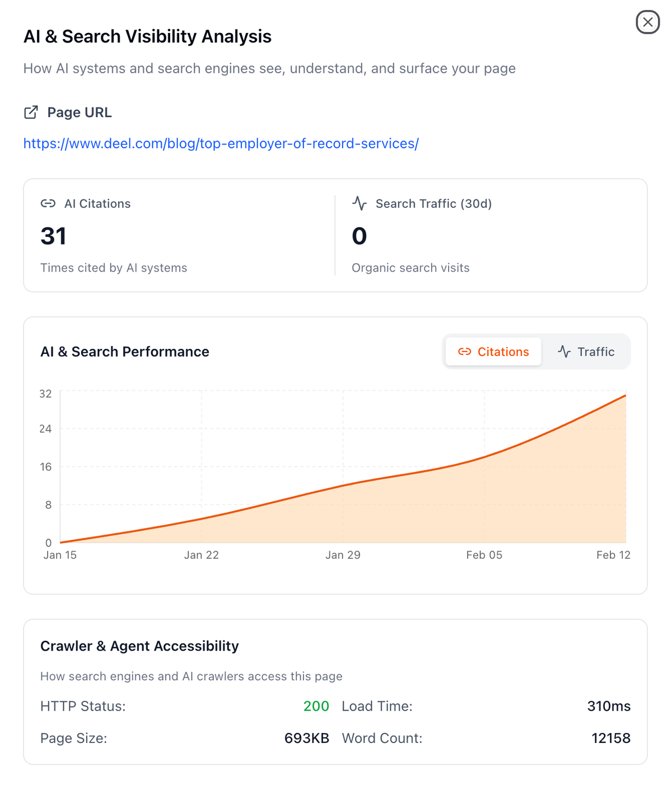Click the 310ms Load Time value
Viewport: 672px width, 785px height.
[x=608, y=706]
